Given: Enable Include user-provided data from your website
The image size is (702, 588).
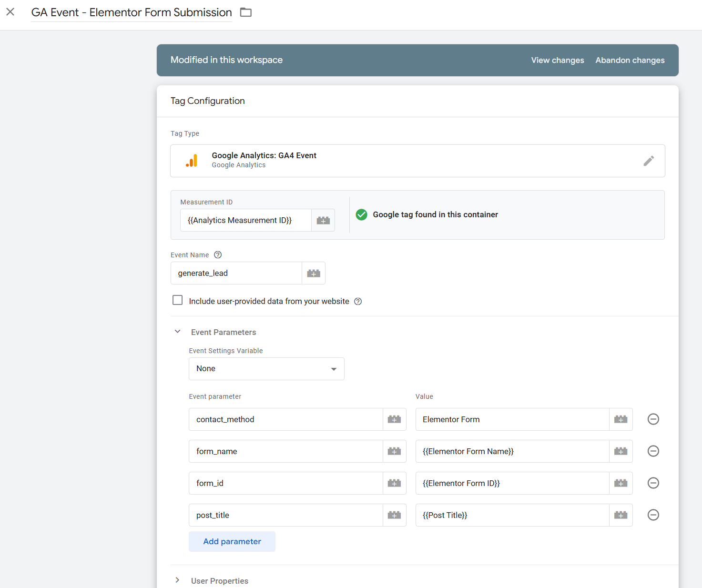Looking at the screenshot, I should 177,300.
